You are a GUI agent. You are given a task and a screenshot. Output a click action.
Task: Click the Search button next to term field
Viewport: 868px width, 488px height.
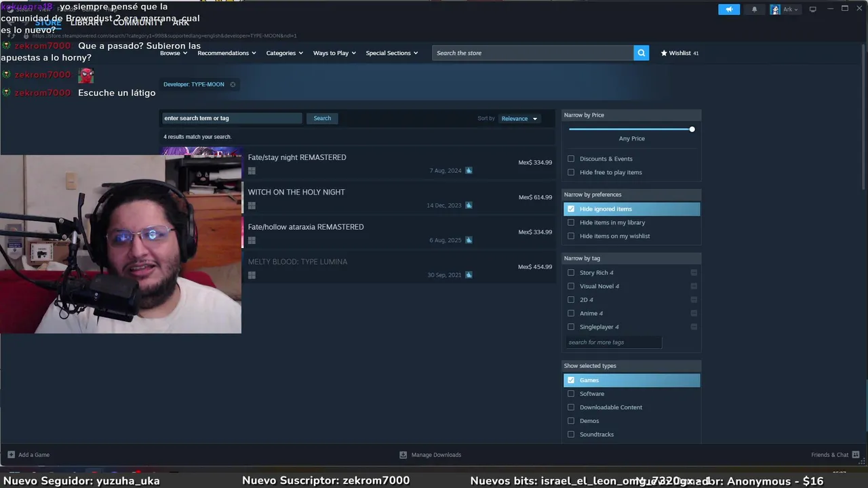[x=322, y=118]
